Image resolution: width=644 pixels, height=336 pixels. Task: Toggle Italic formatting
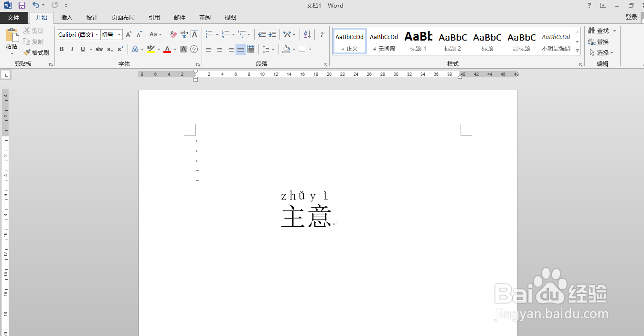point(72,49)
